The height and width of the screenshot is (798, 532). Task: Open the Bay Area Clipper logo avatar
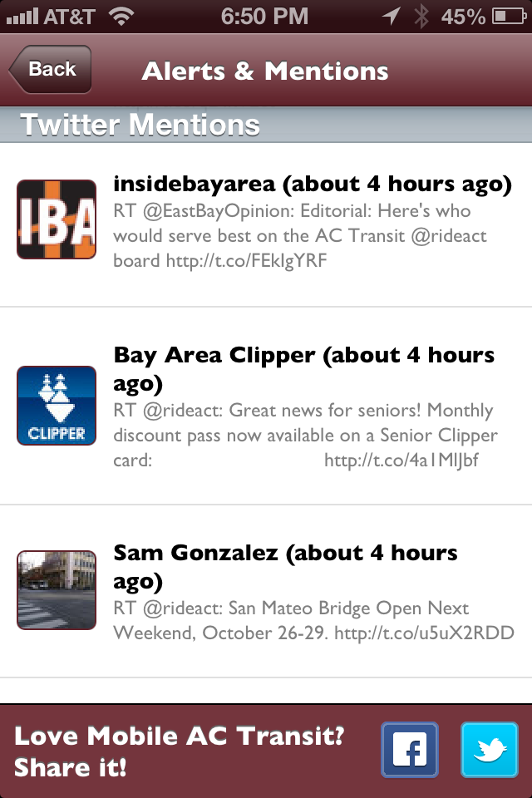coord(57,406)
